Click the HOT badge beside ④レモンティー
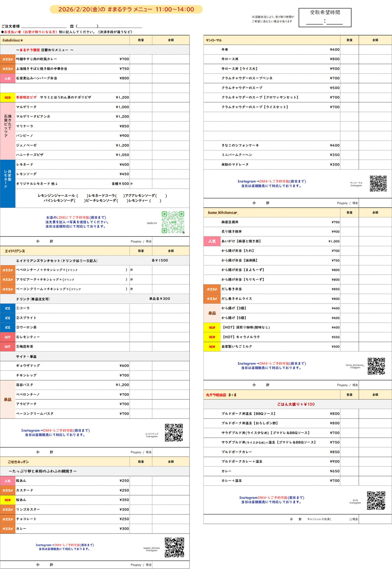 click(8, 337)
